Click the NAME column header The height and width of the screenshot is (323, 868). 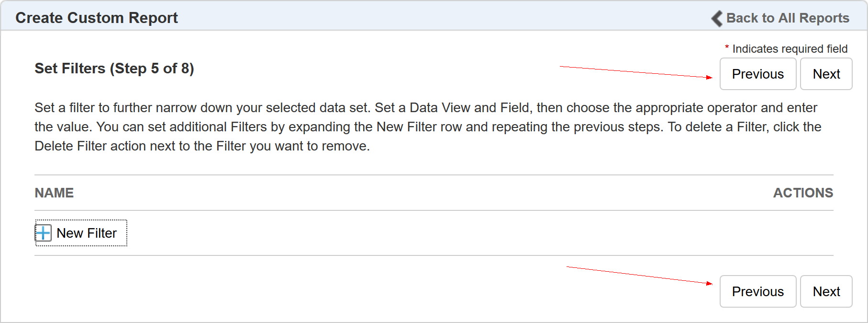(x=54, y=193)
